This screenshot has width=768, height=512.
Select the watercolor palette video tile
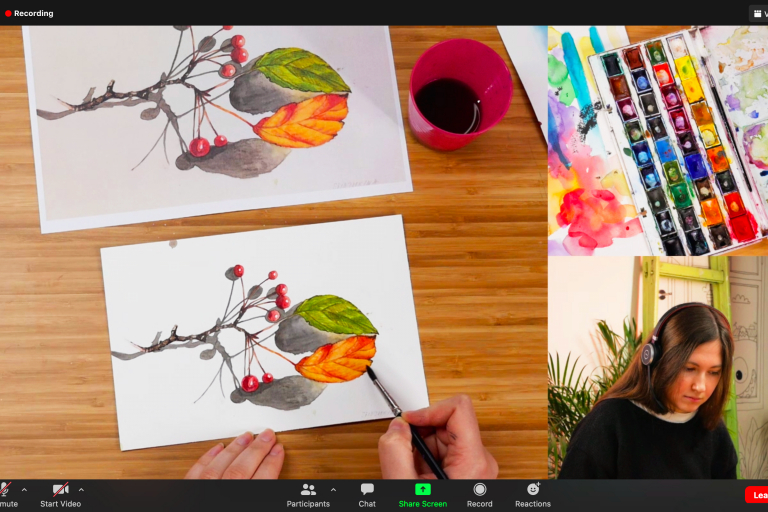click(657, 140)
